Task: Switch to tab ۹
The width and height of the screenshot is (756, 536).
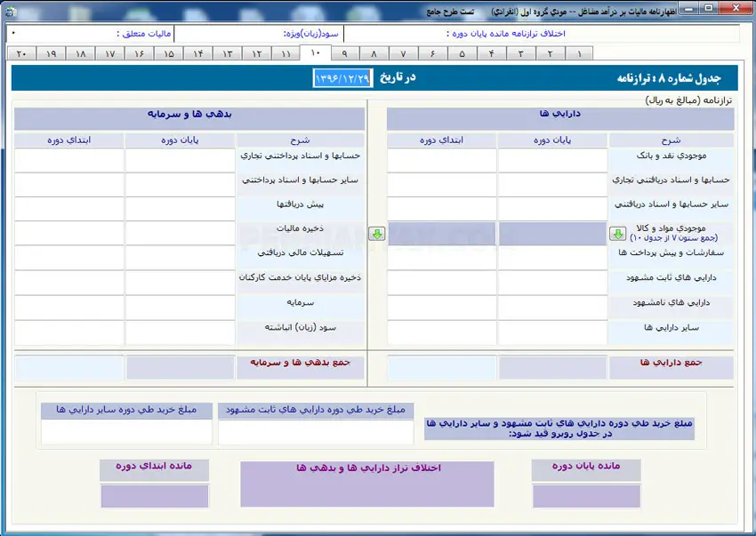Action: click(x=344, y=53)
